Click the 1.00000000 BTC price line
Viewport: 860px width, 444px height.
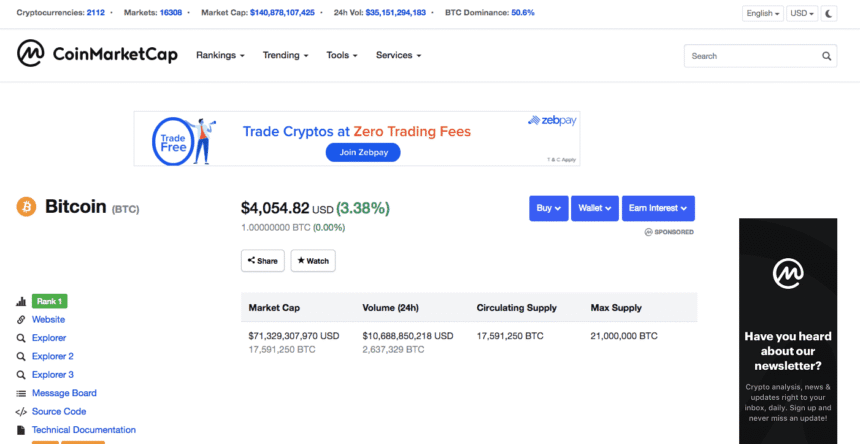point(293,227)
